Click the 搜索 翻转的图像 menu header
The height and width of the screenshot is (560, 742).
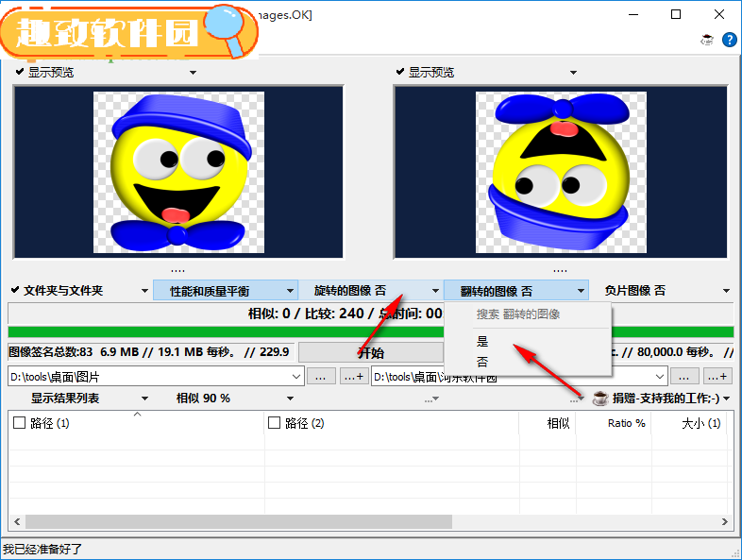coord(518,314)
